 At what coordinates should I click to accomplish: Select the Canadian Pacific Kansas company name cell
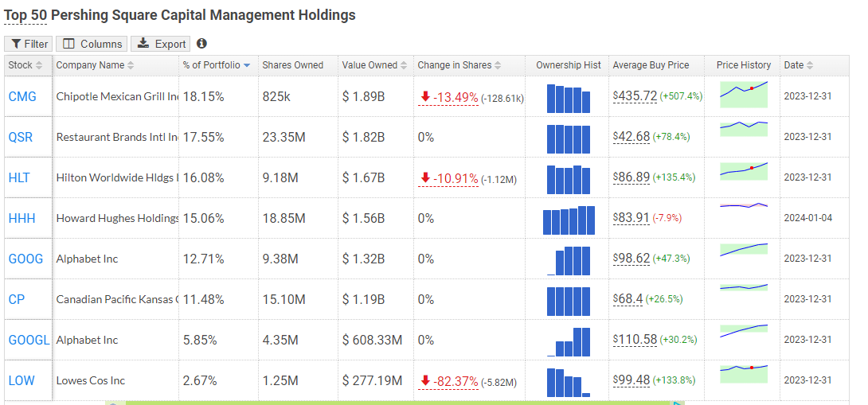tap(117, 299)
